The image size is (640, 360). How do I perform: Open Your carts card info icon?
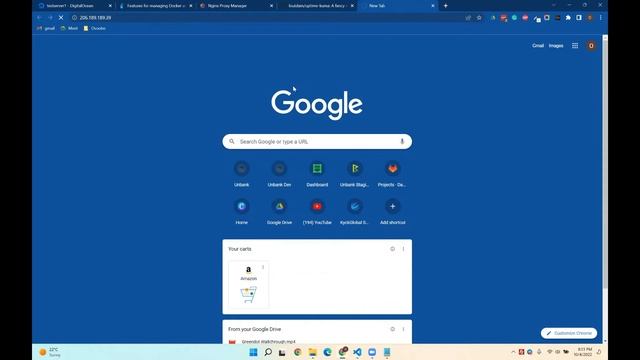pyautogui.click(x=392, y=249)
